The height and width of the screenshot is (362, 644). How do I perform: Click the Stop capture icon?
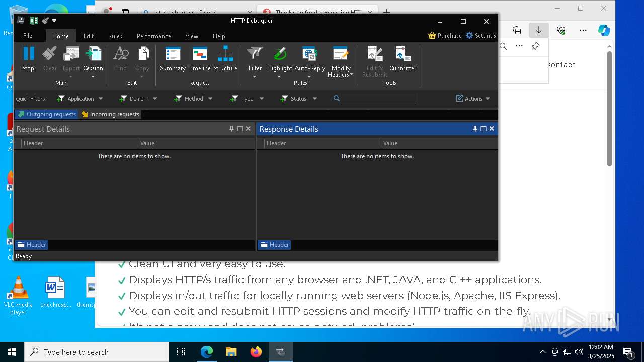[28, 53]
